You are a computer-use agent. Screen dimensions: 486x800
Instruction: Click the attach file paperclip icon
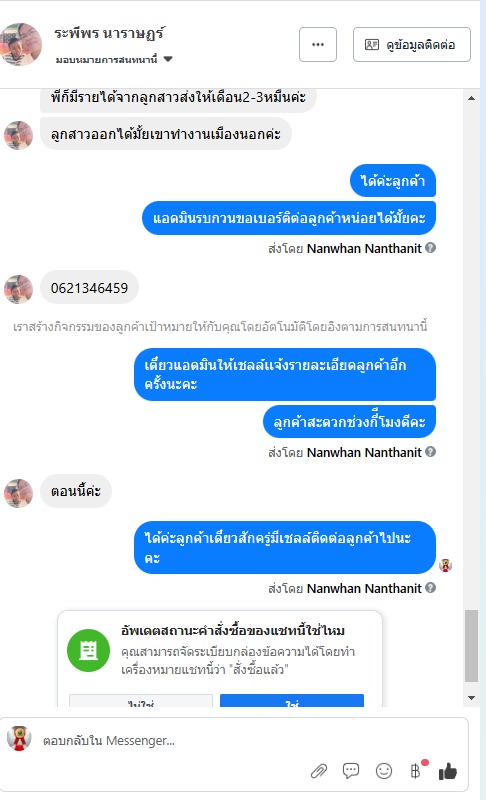click(319, 771)
